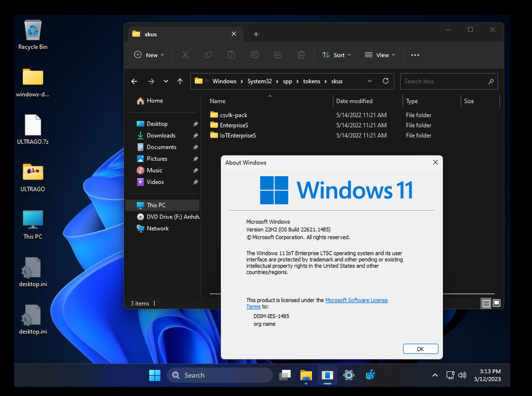532x396 pixels.
Task: Close the skus tab
Action: (234, 34)
